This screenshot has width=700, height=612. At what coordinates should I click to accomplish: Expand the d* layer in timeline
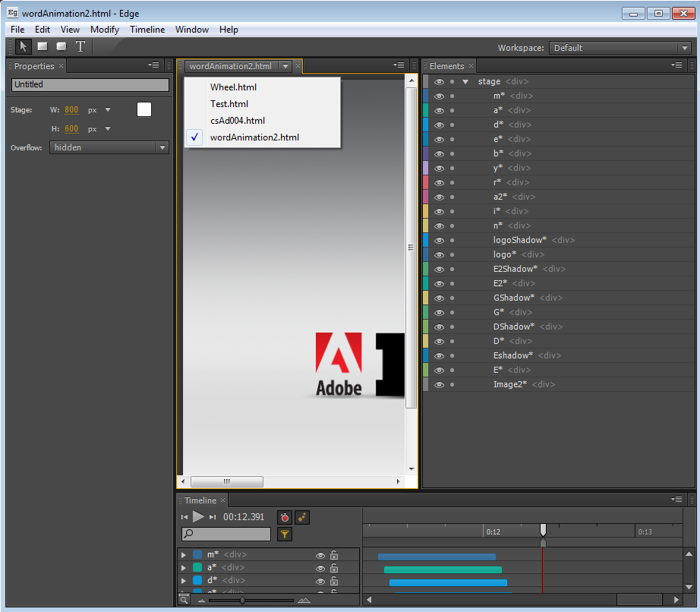tap(184, 581)
